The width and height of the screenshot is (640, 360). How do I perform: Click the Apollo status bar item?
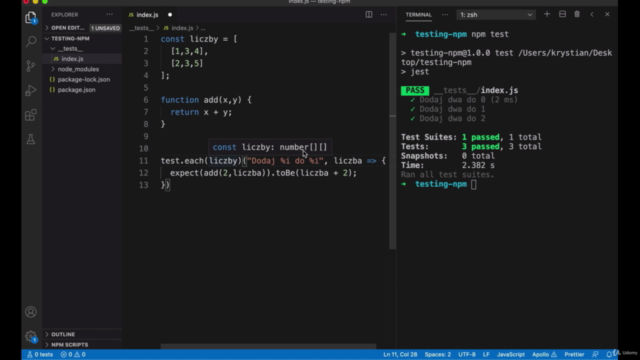point(544,354)
